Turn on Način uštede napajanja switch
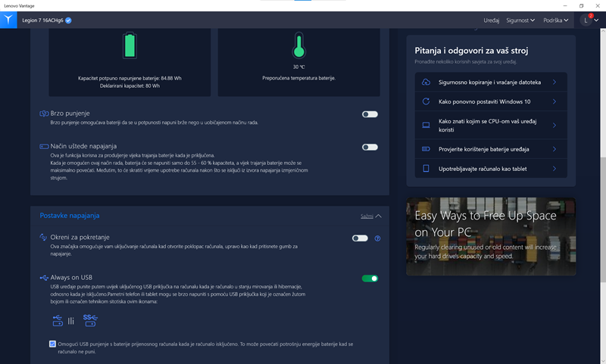The height and width of the screenshot is (364, 606). point(370,147)
